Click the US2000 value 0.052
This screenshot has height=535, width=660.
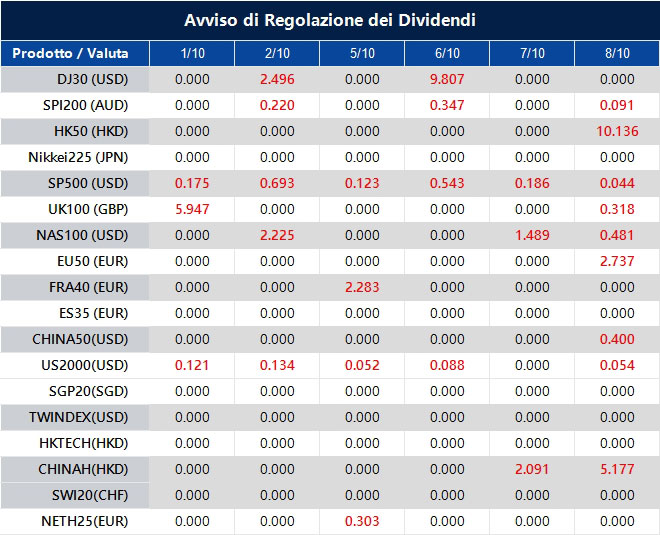362,365
